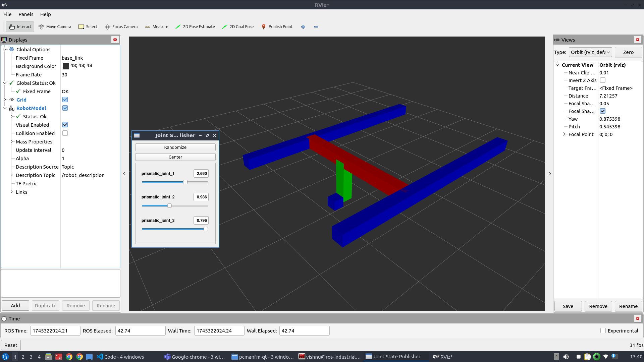Choose the Measure tool

156,27
